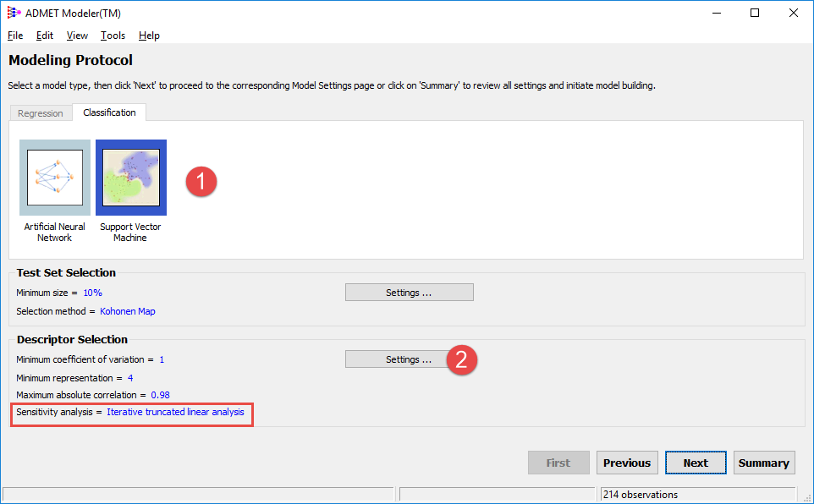Viewport: 814px width, 504px height.
Task: Click the 'Minimum size =' label
Action: (47, 293)
